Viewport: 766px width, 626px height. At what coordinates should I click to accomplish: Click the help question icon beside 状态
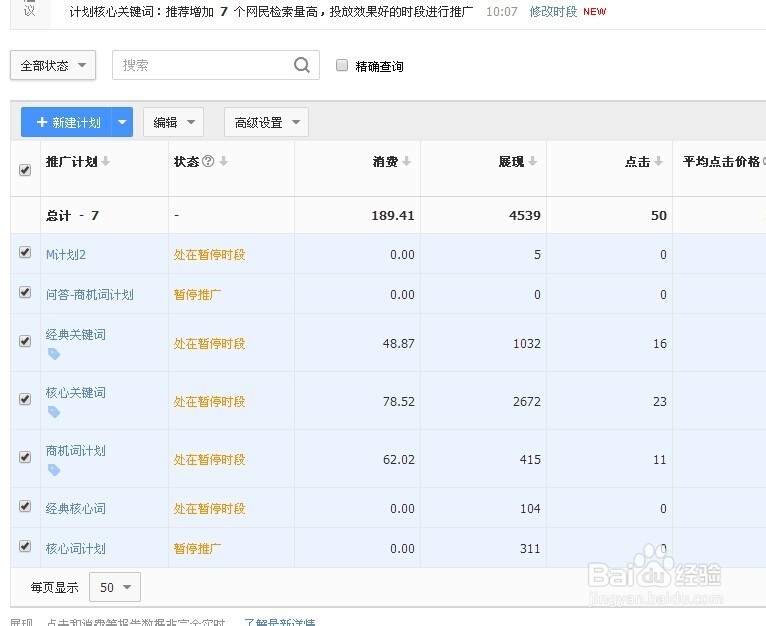[208, 161]
